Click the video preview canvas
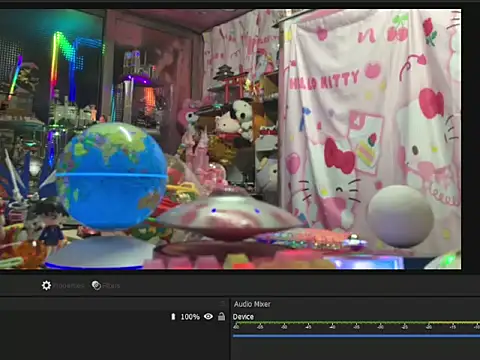This screenshot has height=360, width=480. [230, 139]
